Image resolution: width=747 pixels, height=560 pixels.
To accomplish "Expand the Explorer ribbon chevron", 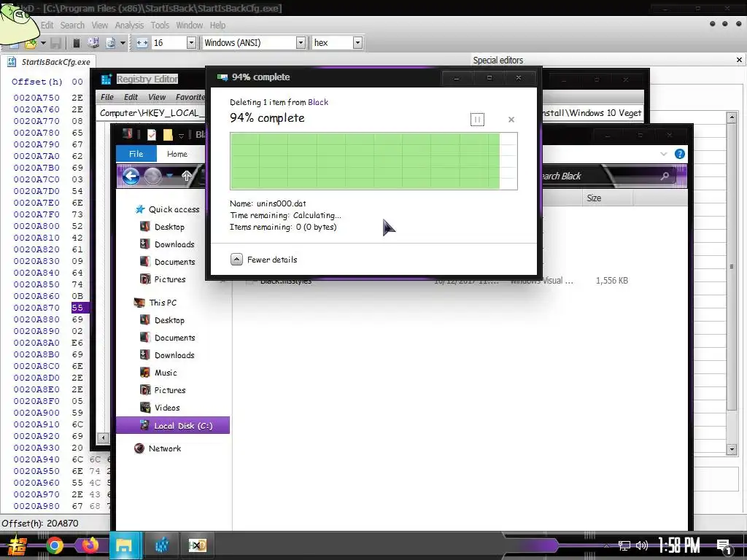I will click(x=664, y=154).
